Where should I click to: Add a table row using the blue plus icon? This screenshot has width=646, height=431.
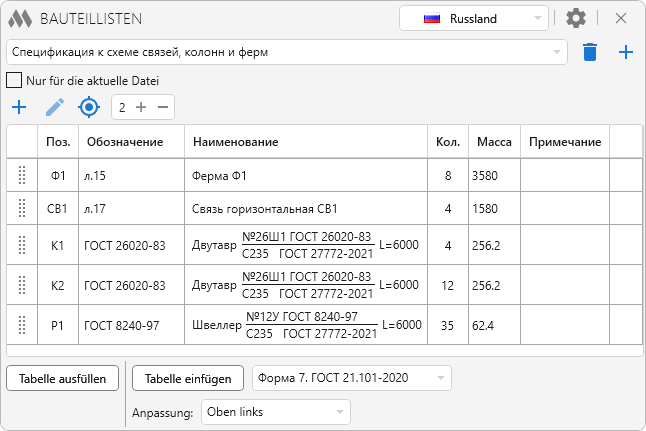pyautogui.click(x=18, y=107)
